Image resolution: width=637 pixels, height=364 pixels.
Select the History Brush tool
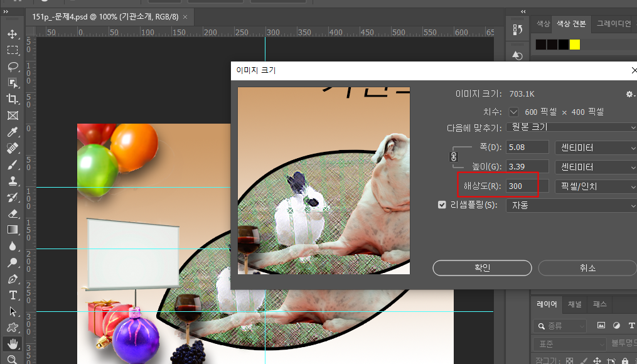tap(12, 198)
